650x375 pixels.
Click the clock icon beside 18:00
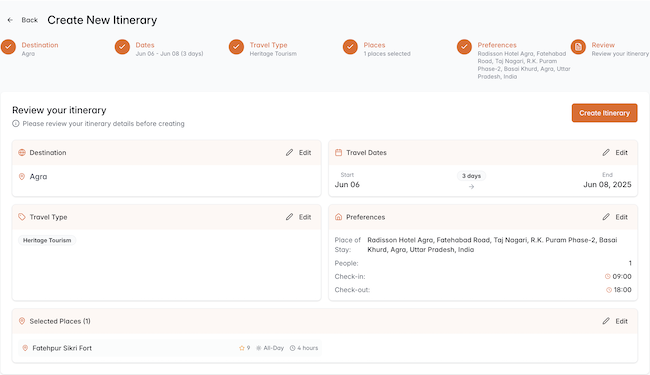[x=609, y=290]
